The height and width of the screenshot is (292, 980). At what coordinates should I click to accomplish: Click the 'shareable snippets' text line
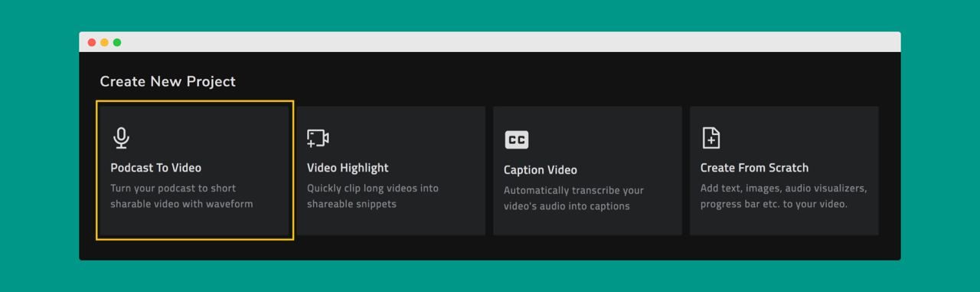click(x=351, y=204)
